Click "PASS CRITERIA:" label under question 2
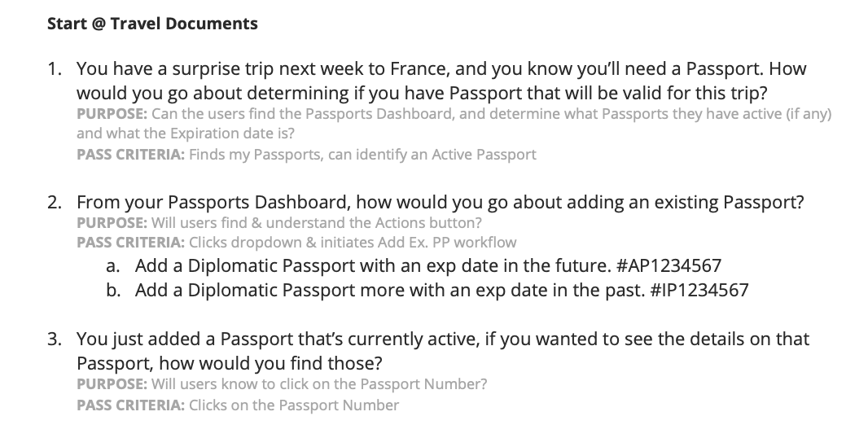Screen dimensions: 868x438 130,242
